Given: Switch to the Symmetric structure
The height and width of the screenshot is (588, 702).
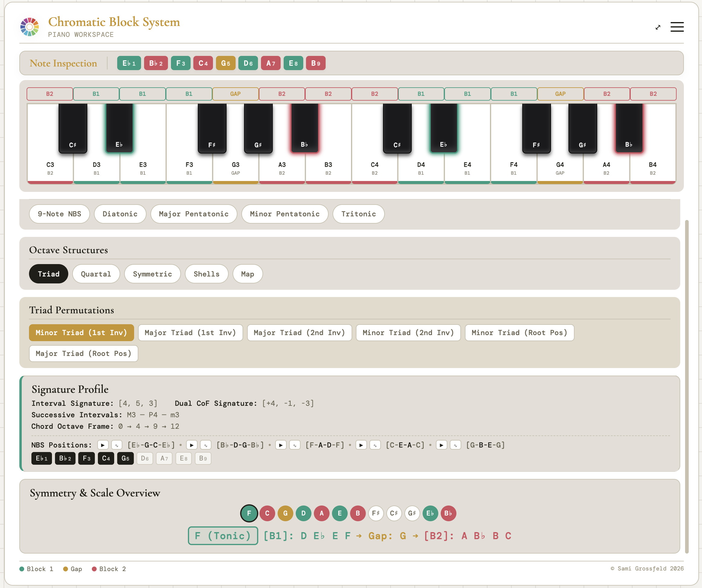Looking at the screenshot, I should (x=153, y=274).
